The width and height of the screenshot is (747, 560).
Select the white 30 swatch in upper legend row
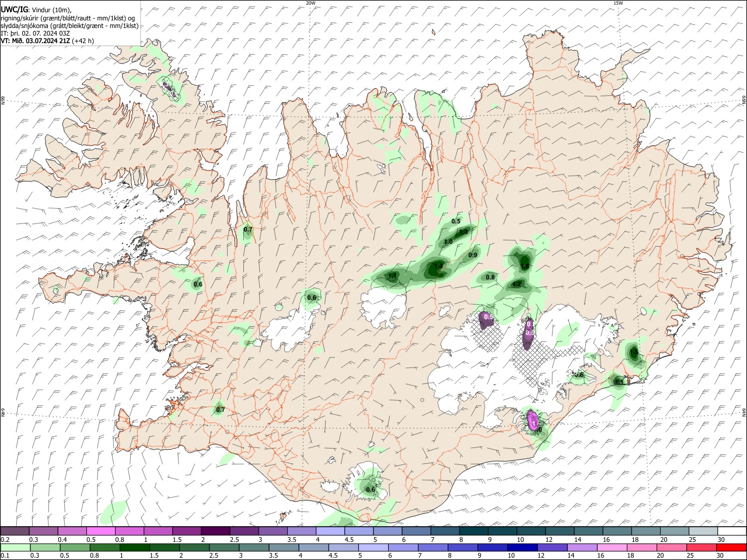click(x=732, y=531)
